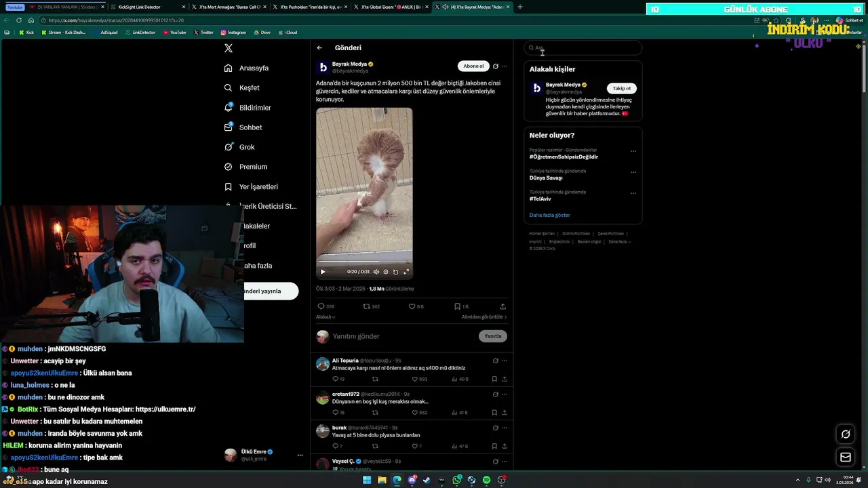The width and height of the screenshot is (868, 488).
Task: Switch to KickSight Link Detector tab
Action: 148,7
